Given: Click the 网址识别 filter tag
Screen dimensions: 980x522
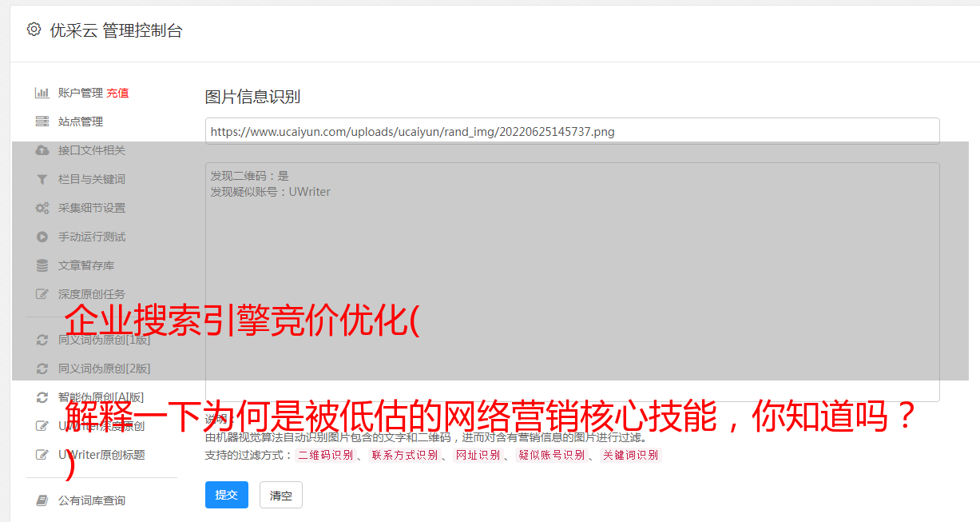Looking at the screenshot, I should [x=478, y=455].
